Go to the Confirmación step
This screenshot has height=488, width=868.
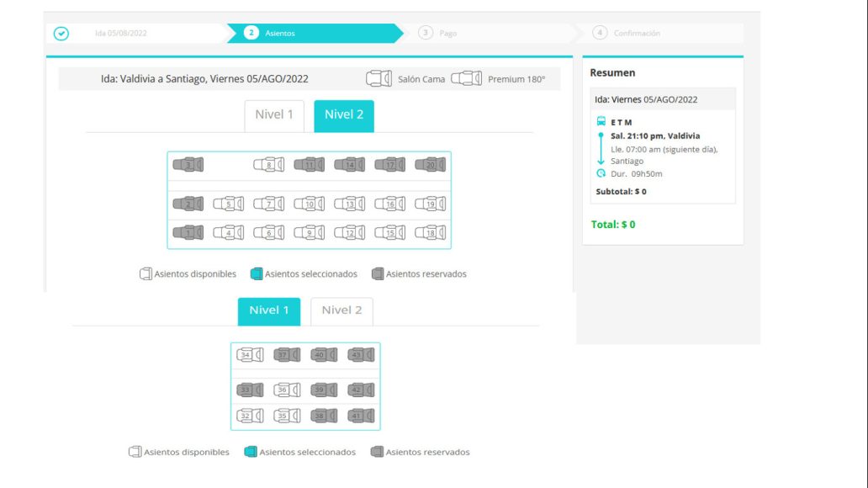(636, 34)
